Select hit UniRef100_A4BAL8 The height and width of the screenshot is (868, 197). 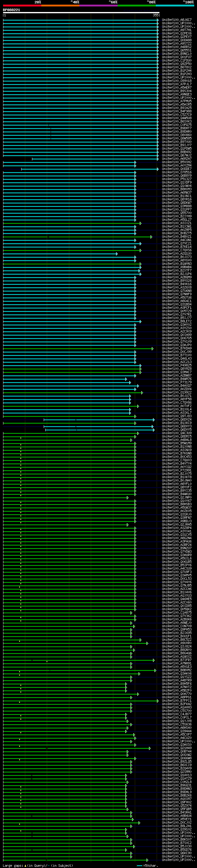[x=177, y=440]
